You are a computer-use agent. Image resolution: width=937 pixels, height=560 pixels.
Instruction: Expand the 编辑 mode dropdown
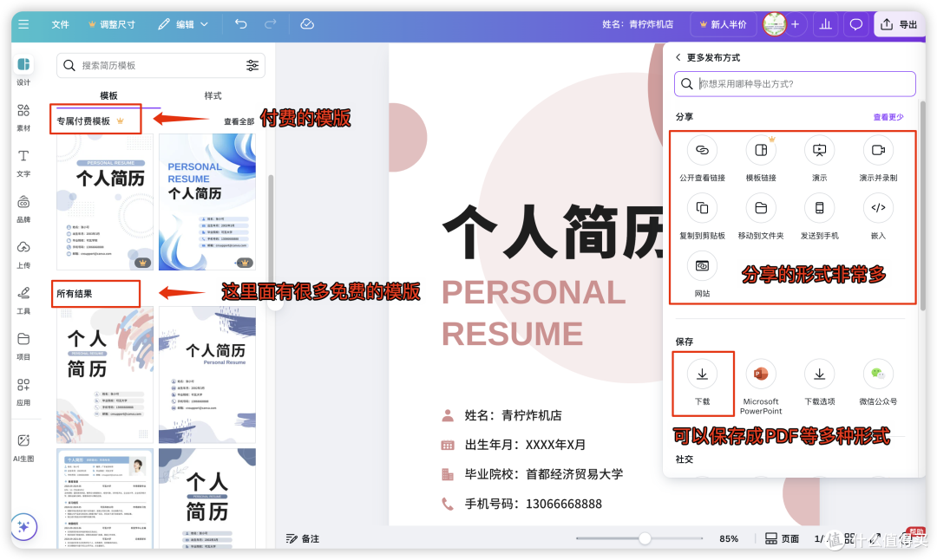(183, 24)
